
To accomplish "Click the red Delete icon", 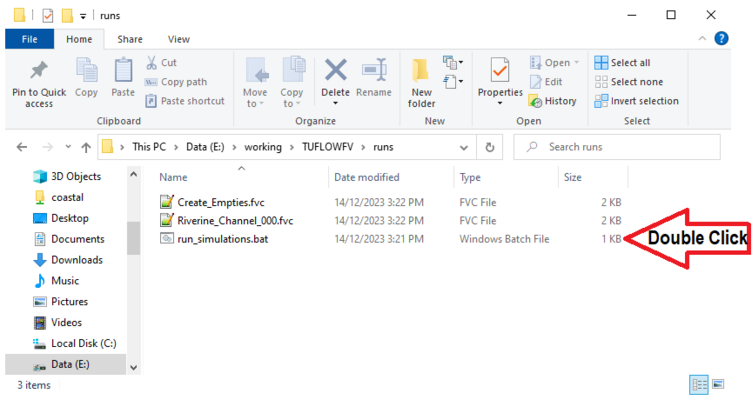I will 335,71.
